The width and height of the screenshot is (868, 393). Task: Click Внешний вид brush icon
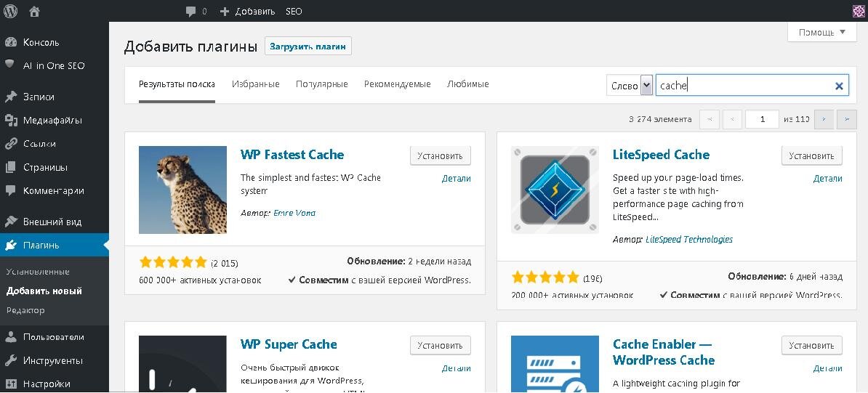pyautogui.click(x=10, y=222)
